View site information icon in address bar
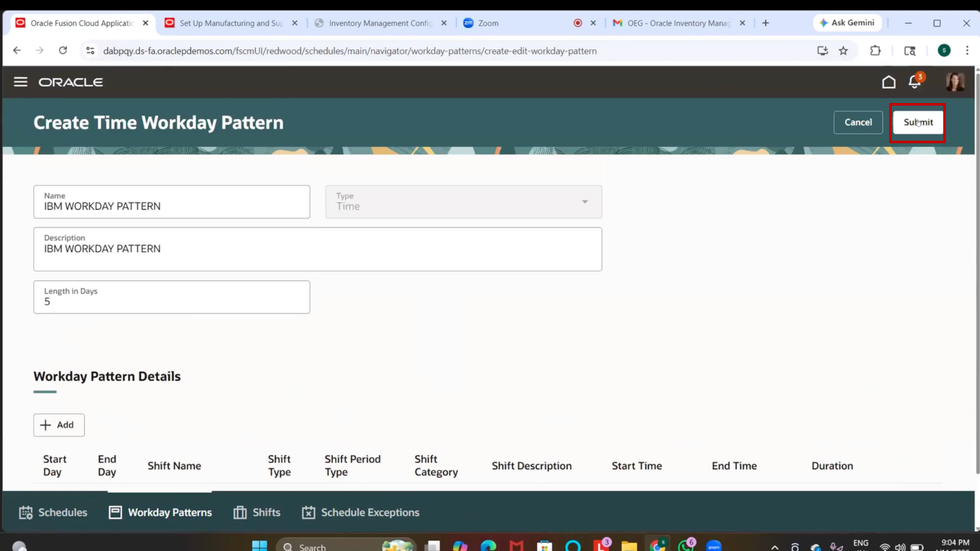This screenshot has width=980, height=551. click(x=90, y=51)
